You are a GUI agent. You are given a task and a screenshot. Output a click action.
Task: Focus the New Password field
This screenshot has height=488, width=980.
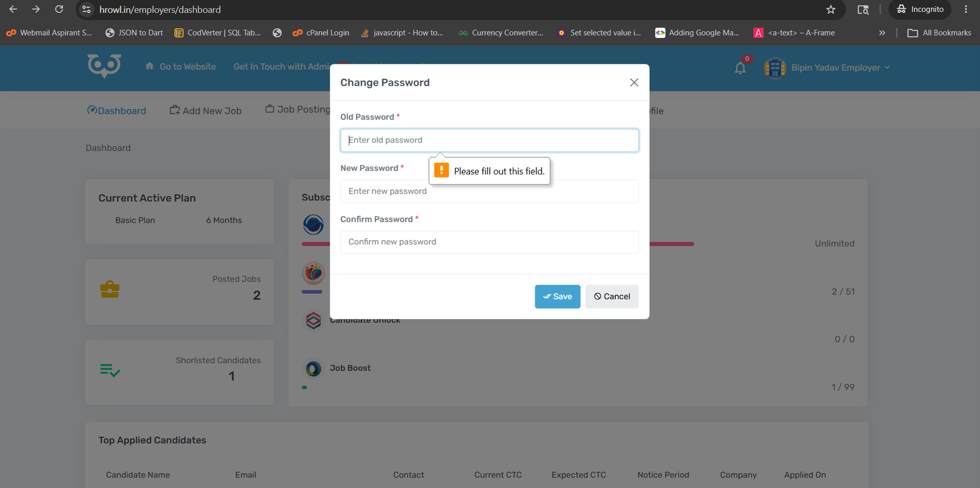489,191
